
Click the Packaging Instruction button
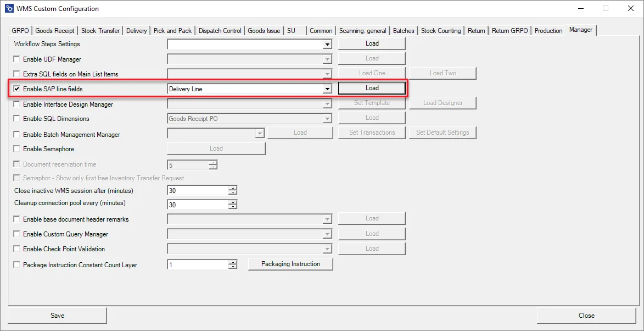[290, 263]
